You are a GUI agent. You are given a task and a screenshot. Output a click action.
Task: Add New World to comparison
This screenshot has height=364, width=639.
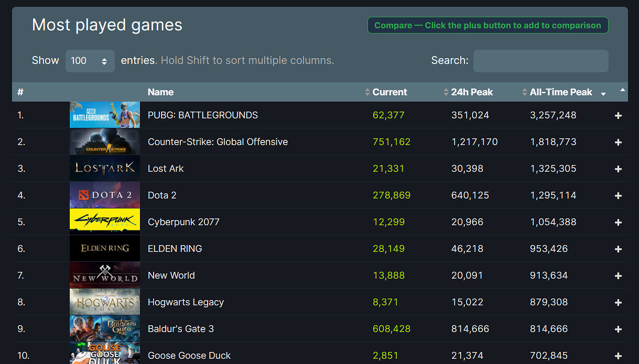tap(618, 275)
